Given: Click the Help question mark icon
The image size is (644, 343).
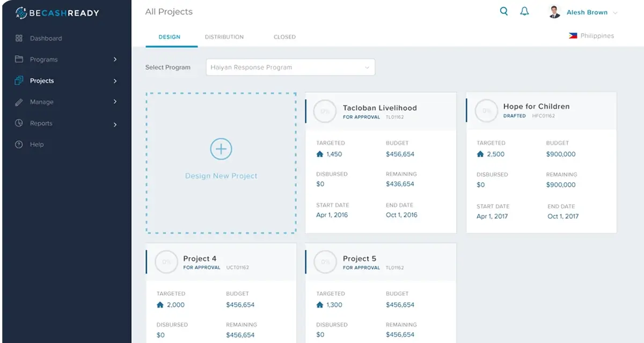Looking at the screenshot, I should pyautogui.click(x=19, y=144).
